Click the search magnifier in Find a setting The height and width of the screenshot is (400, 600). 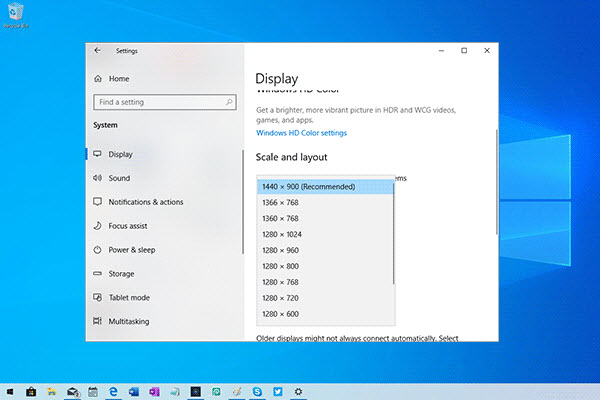[x=229, y=102]
